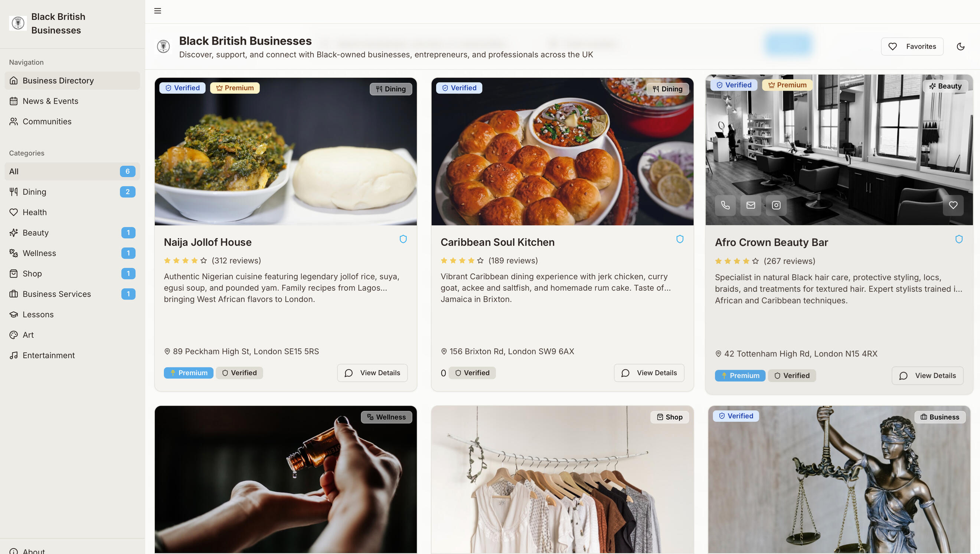
Task: Open News & Events navigation item
Action: pos(50,101)
